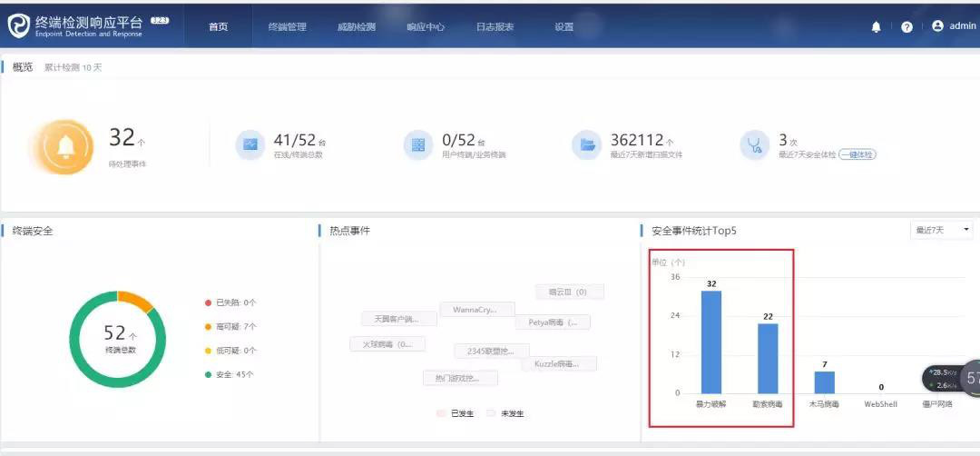Click the online terminals monitor icon

tap(250, 144)
